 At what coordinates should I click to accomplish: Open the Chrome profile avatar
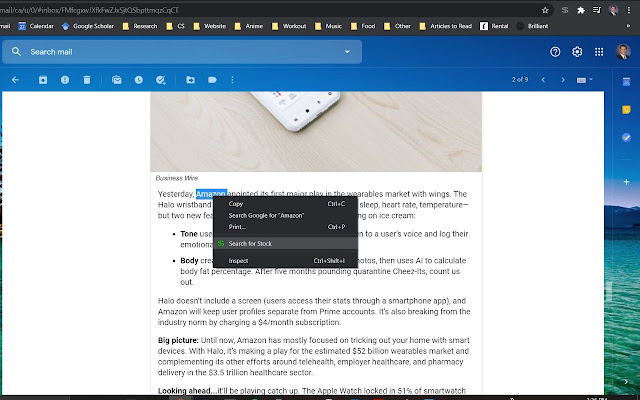click(x=613, y=10)
